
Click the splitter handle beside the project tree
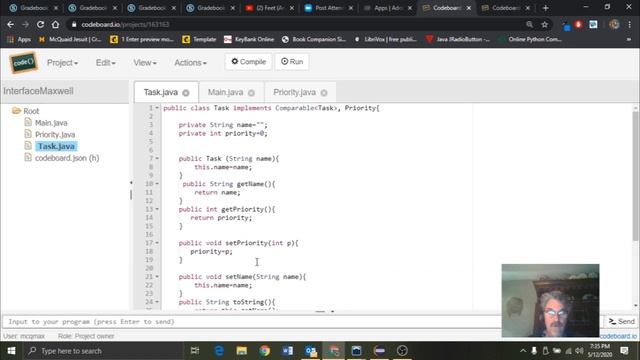coord(131,190)
